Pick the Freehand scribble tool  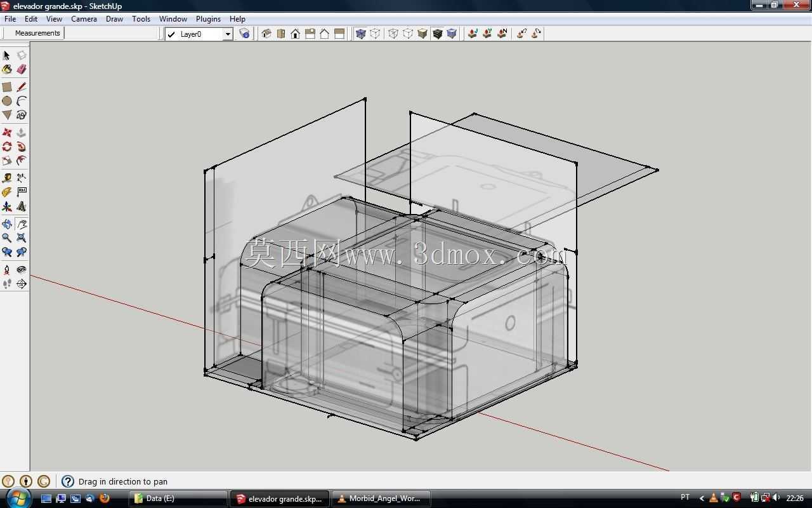tap(22, 115)
